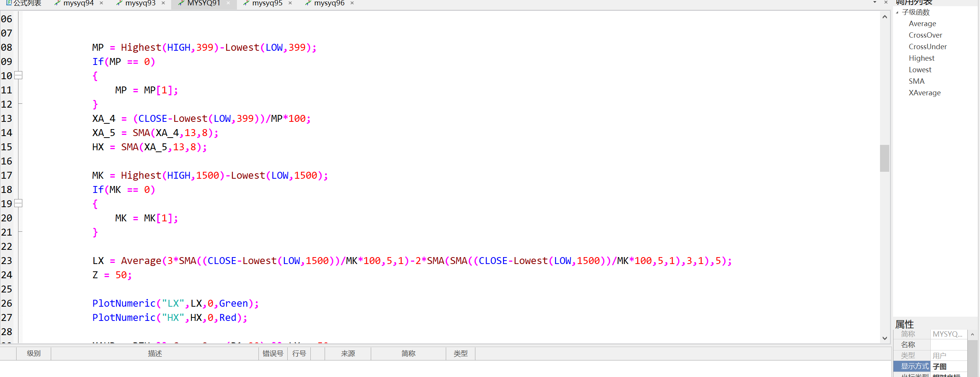
Task: Open the 显示方式 value 子图 dropdown
Action: [x=948, y=367]
